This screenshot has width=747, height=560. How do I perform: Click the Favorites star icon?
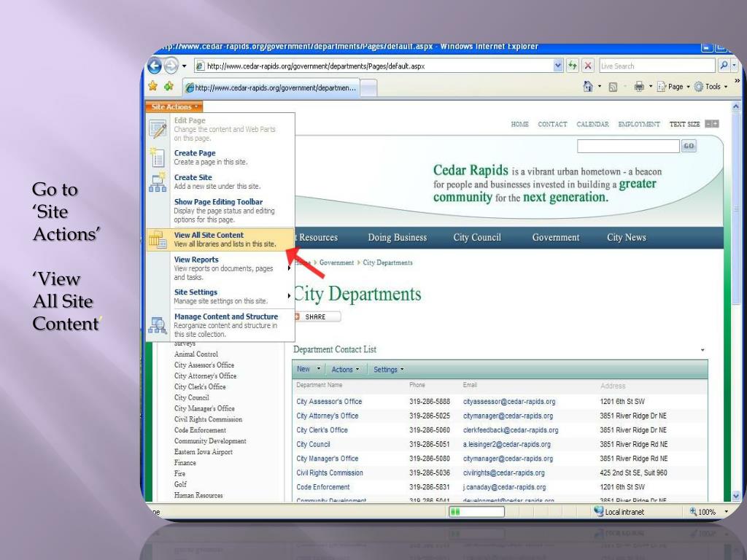tap(153, 86)
